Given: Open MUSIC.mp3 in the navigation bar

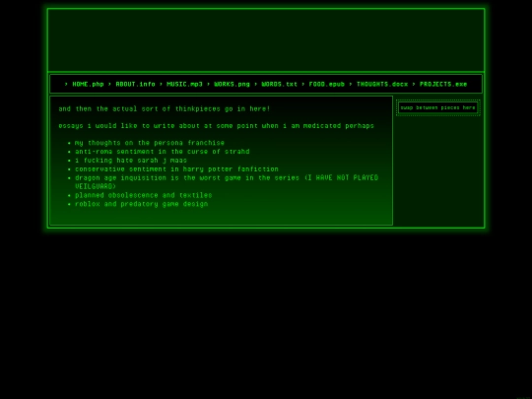Looking at the screenshot, I should [184, 84].
